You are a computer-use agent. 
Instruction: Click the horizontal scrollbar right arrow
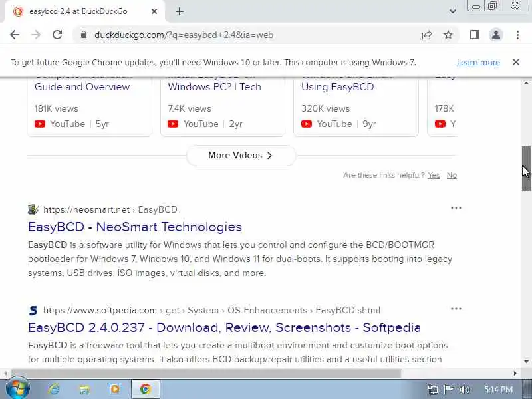[x=515, y=373]
